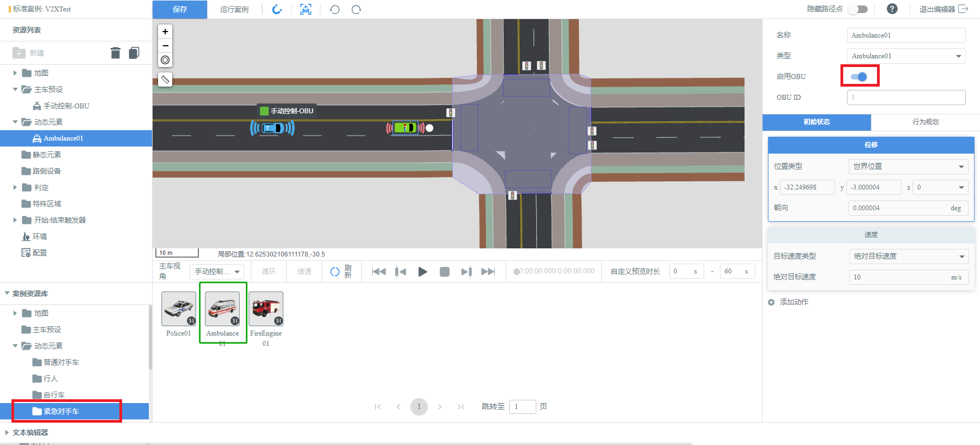Click the blue ego car on road

[x=272, y=128]
